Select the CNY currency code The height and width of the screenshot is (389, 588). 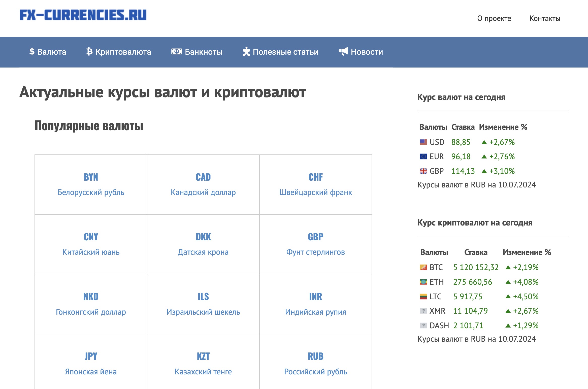pyautogui.click(x=91, y=237)
